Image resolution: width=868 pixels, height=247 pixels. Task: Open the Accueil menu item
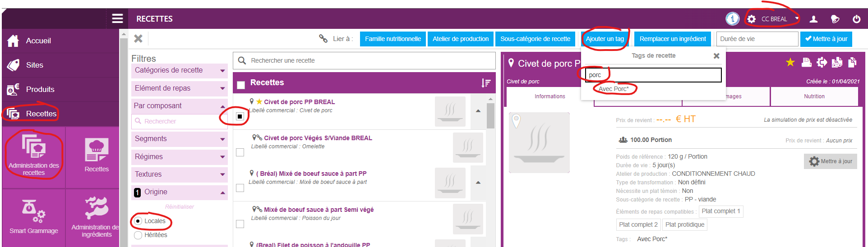pos(60,41)
